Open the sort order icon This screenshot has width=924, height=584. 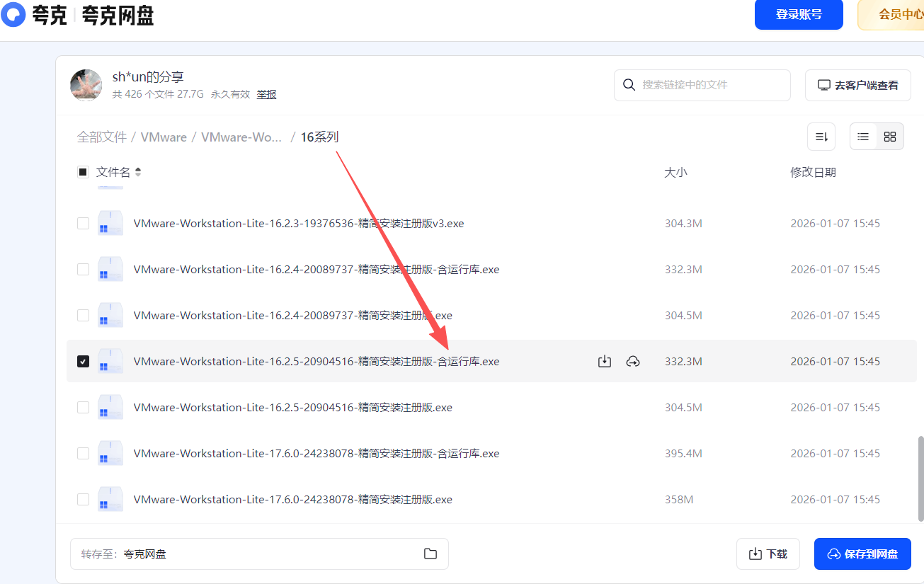(x=821, y=137)
